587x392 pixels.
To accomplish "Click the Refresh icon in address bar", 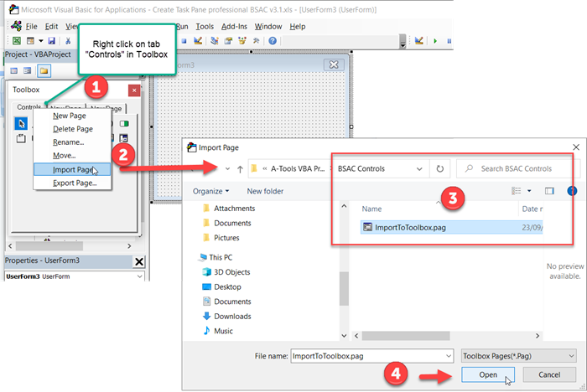I will pos(440,168).
